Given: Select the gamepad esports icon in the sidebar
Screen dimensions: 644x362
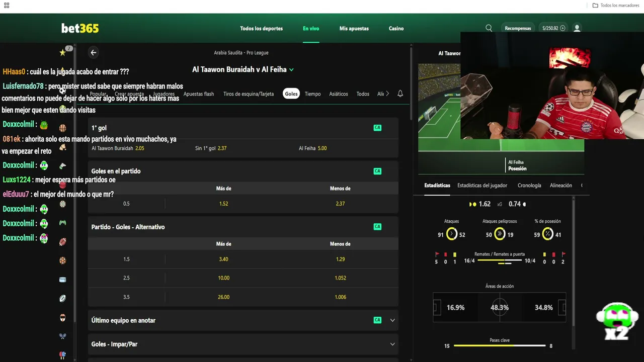Looking at the screenshot, I should [62, 222].
